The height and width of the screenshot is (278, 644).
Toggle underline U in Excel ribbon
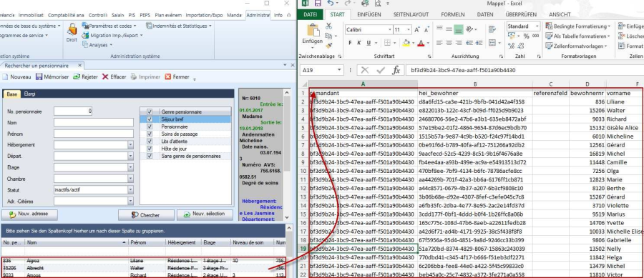369,43
